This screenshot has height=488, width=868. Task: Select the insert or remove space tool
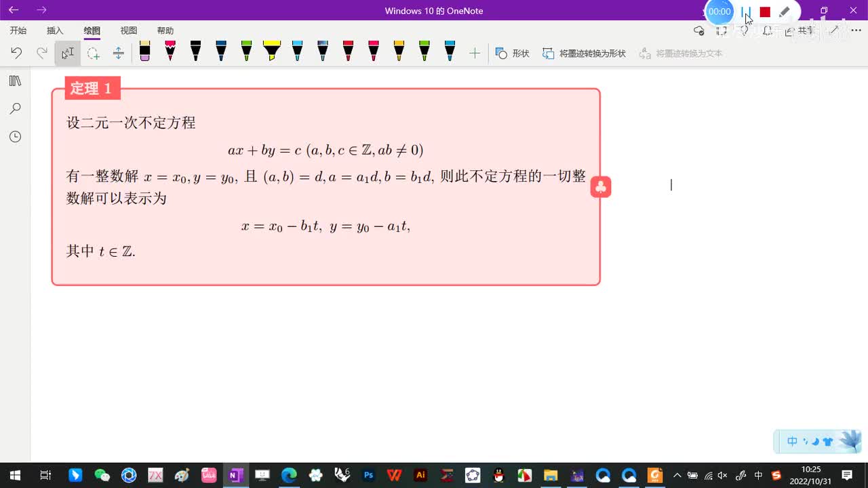pyautogui.click(x=118, y=53)
